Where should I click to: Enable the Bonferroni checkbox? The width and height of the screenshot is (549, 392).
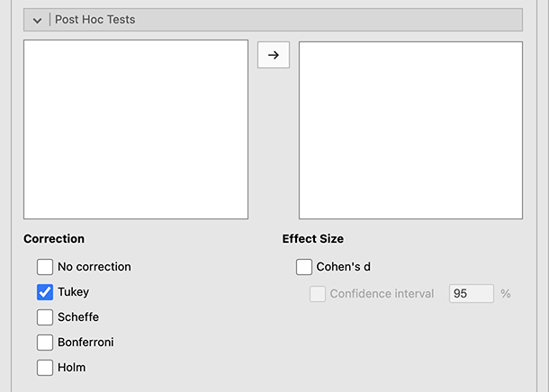tap(45, 343)
